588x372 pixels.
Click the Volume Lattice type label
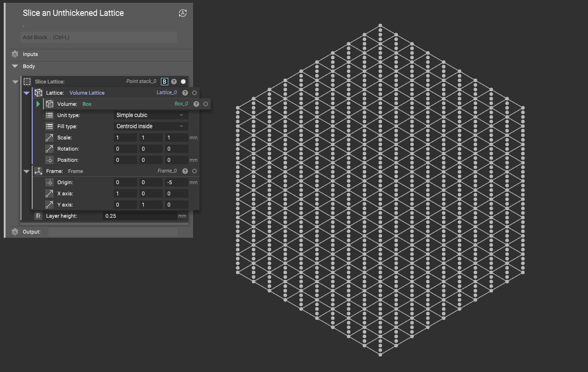click(87, 93)
